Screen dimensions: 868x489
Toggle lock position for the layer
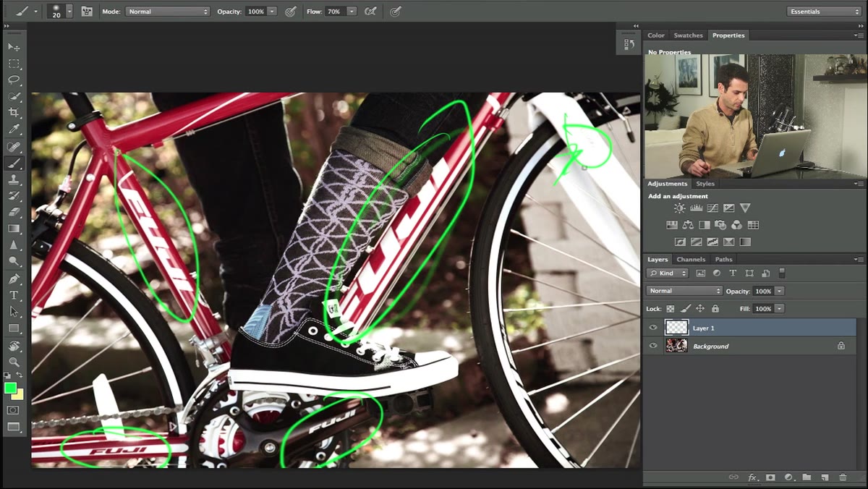tap(700, 309)
